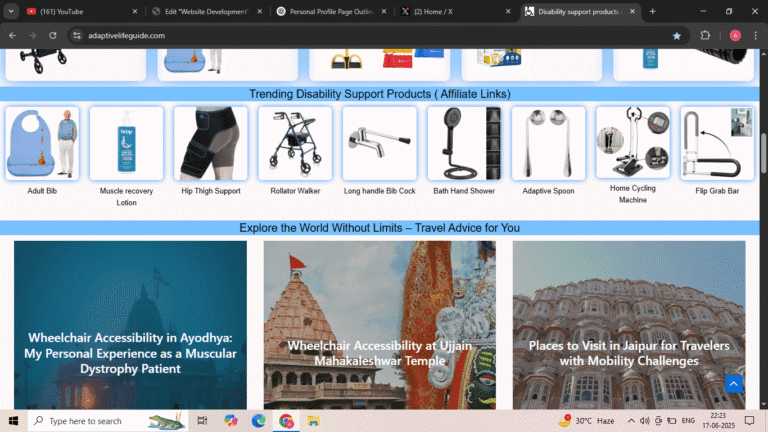Image resolution: width=768 pixels, height=432 pixels.
Task: Click the browser reload button
Action: [x=53, y=35]
